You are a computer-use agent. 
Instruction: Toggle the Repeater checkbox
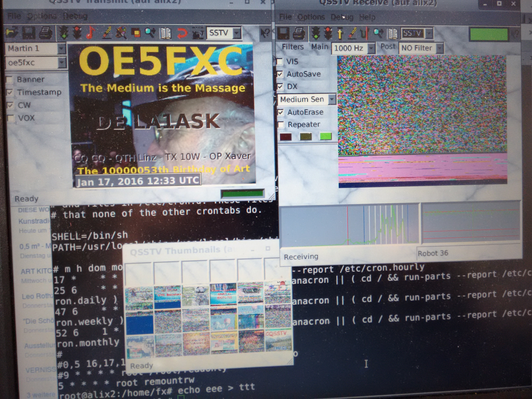281,125
